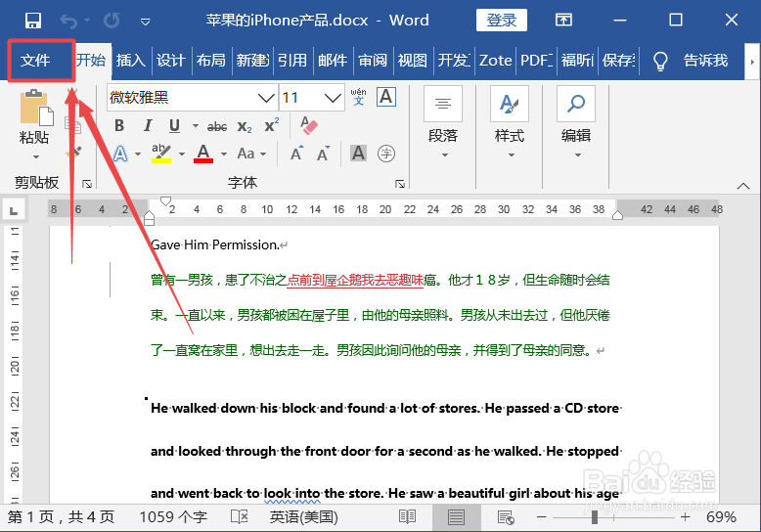Viewport: 761px width, 532px height.
Task: Undo the last action
Action: click(68, 21)
